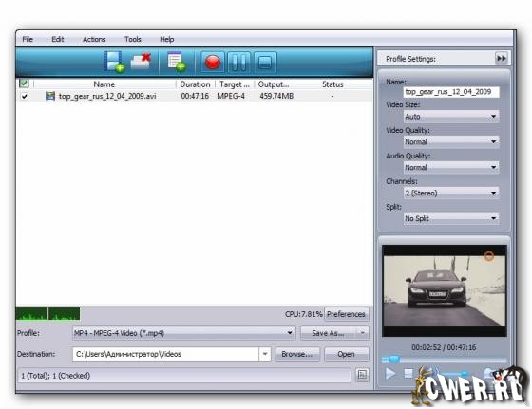The width and height of the screenshot is (532, 409).
Task: Toggle the select-all checkbox in the list header
Action: [x=24, y=84]
